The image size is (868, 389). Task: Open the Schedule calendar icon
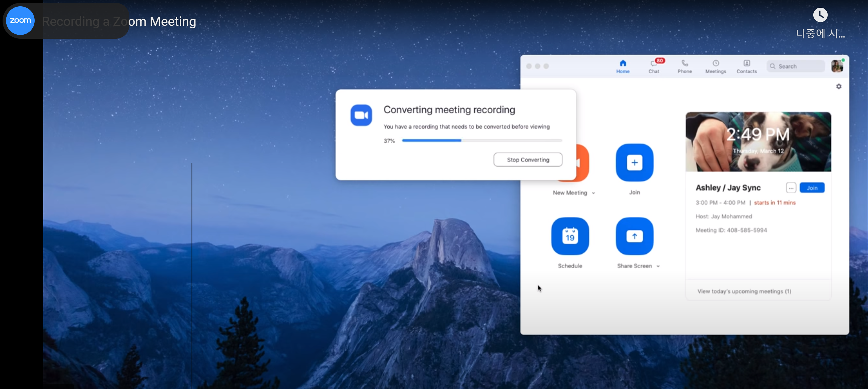(x=570, y=236)
